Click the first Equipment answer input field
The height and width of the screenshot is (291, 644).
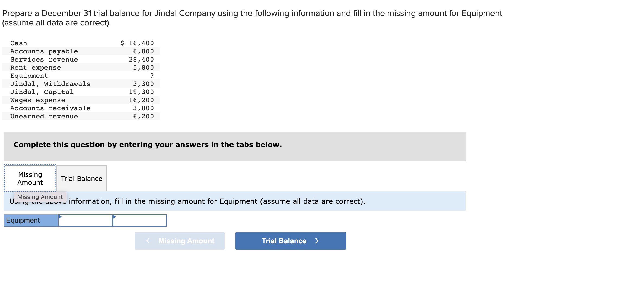(85, 220)
